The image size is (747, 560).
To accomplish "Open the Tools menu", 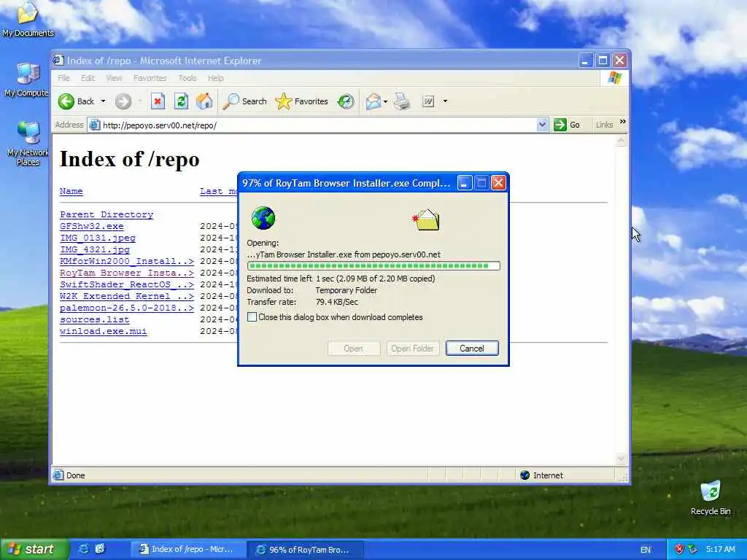I will pyautogui.click(x=187, y=78).
